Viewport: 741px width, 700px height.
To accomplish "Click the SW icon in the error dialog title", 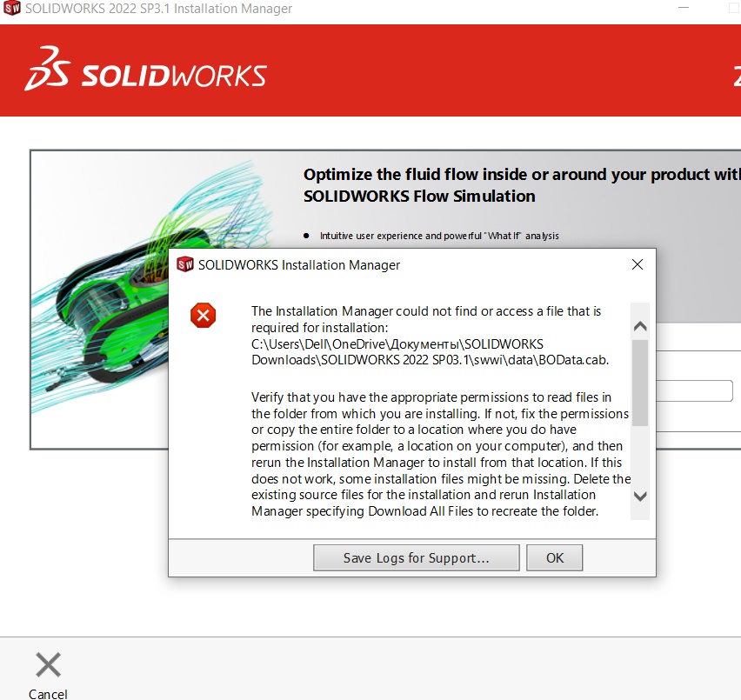I will (x=184, y=264).
